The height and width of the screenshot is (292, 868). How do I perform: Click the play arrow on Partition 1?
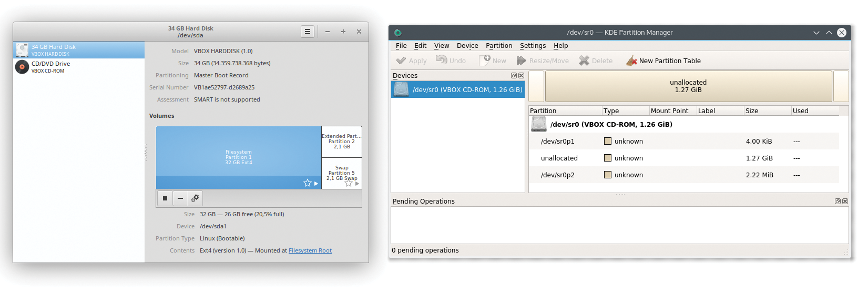(x=316, y=184)
